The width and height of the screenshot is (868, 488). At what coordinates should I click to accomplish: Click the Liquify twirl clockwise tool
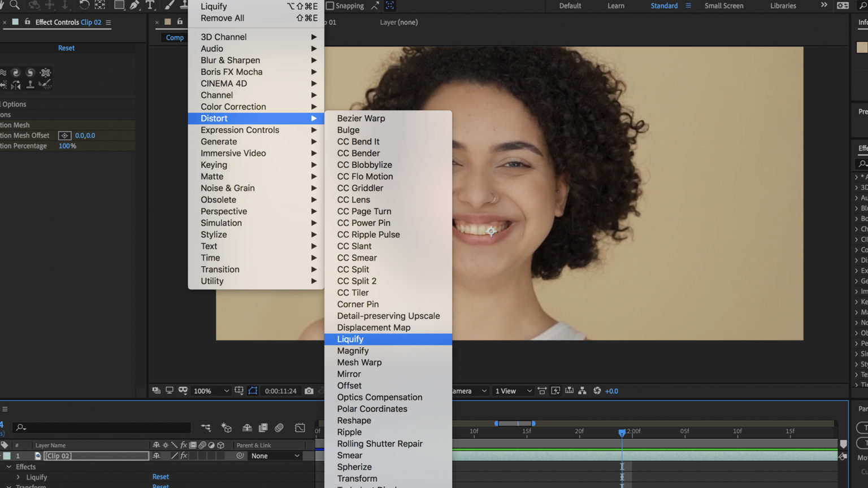pos(16,73)
